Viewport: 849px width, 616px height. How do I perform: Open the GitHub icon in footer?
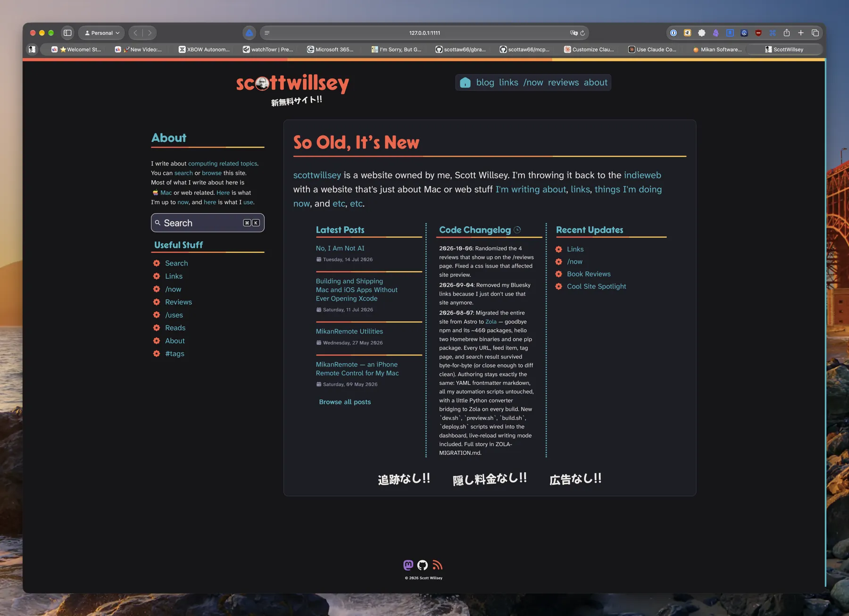coord(423,565)
